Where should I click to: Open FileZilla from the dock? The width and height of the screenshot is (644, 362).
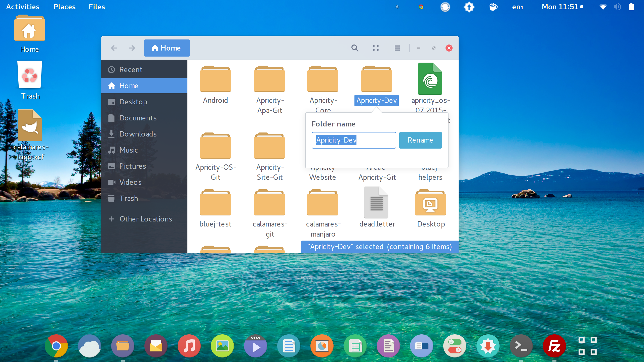[554, 346]
